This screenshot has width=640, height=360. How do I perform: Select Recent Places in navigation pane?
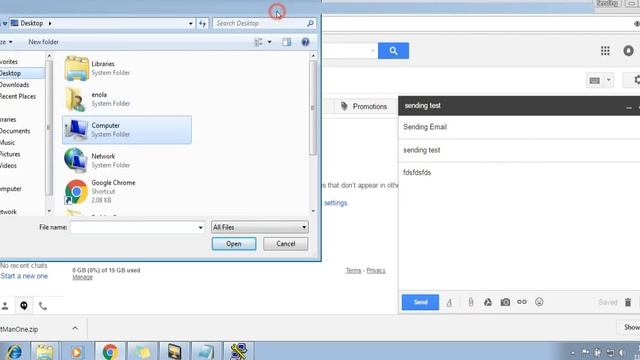pyautogui.click(x=18, y=96)
